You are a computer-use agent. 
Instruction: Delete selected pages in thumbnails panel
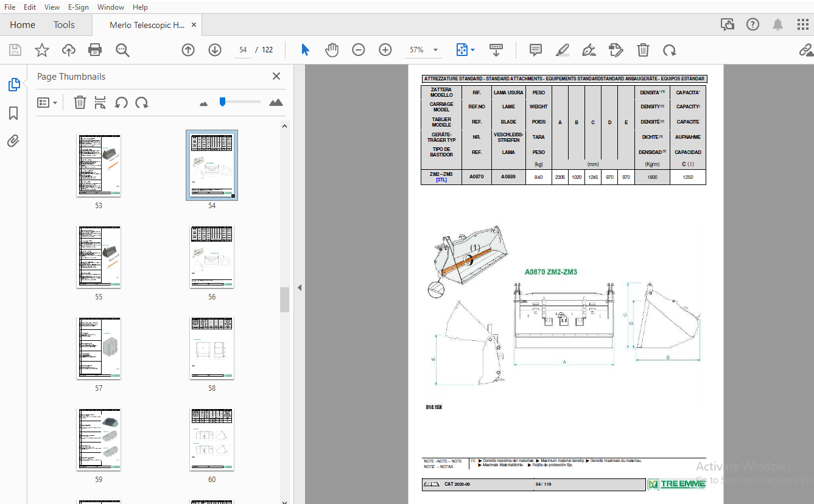[80, 103]
